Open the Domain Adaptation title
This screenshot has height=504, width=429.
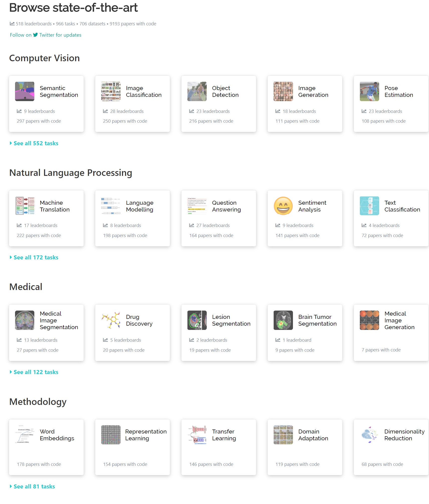[x=313, y=435]
